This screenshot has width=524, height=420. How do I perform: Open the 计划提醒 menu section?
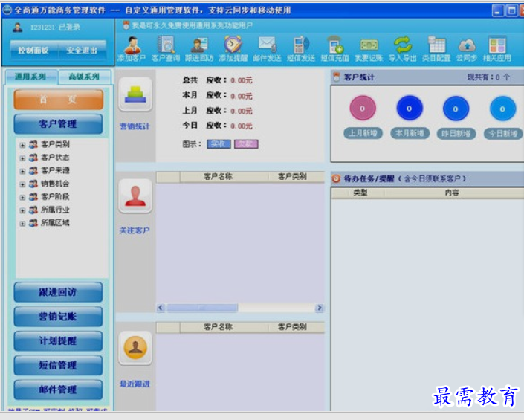point(58,341)
